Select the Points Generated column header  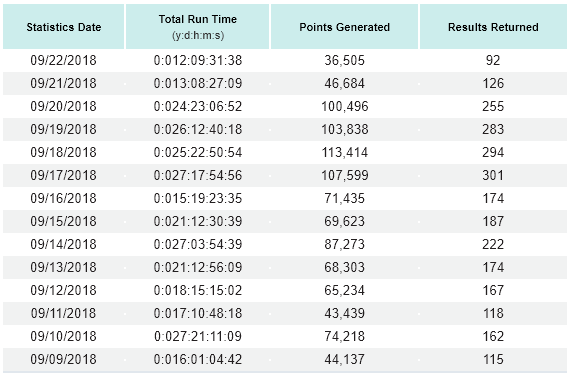coord(344,27)
